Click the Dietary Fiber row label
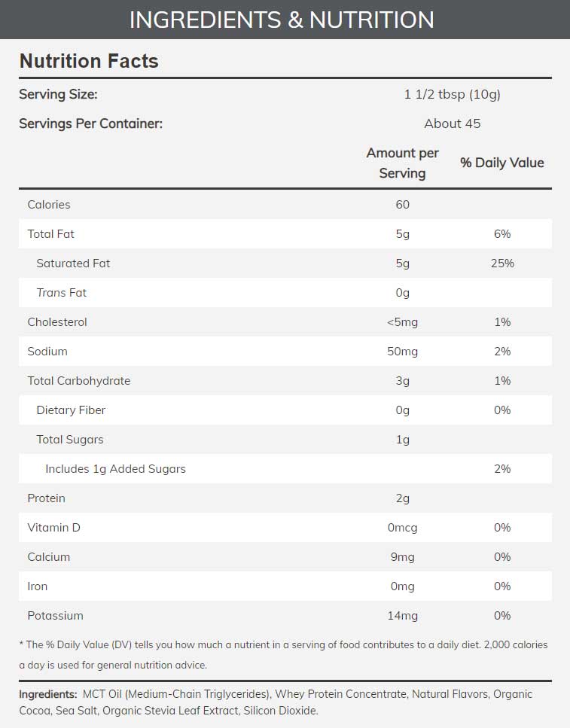 [71, 410]
